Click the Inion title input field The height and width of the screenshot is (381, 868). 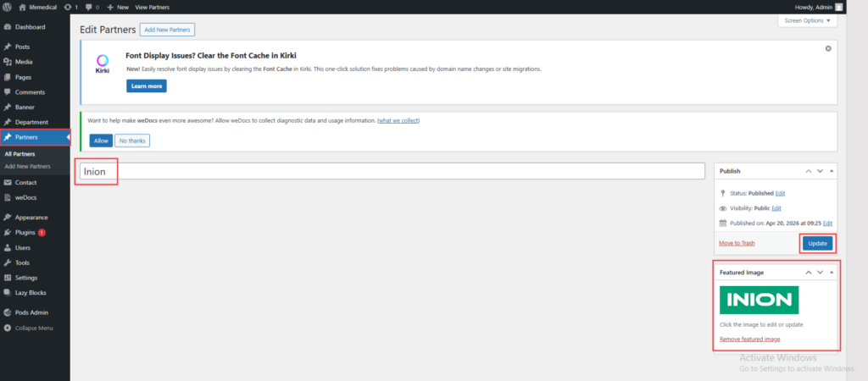(392, 171)
